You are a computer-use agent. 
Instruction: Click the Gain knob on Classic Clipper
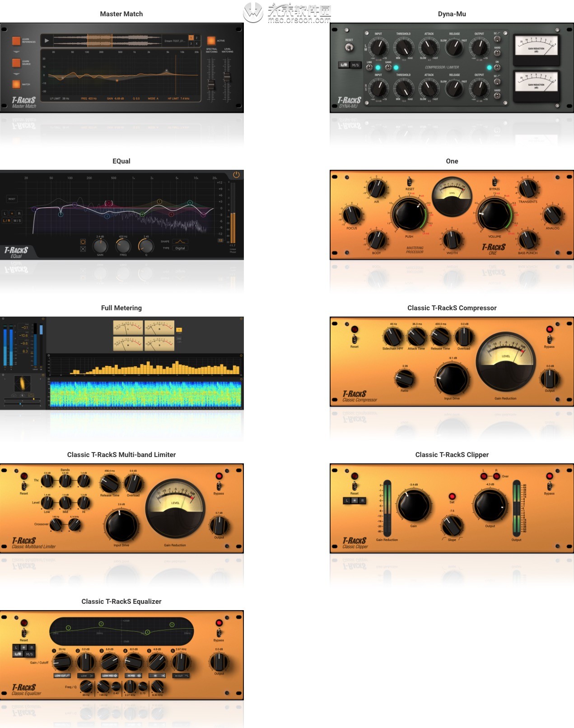pyautogui.click(x=413, y=505)
